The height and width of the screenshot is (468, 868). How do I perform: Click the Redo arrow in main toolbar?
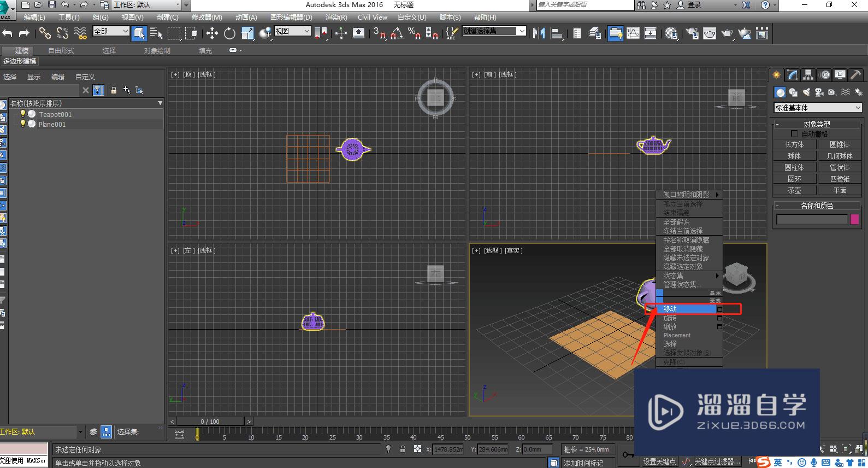[x=24, y=33]
